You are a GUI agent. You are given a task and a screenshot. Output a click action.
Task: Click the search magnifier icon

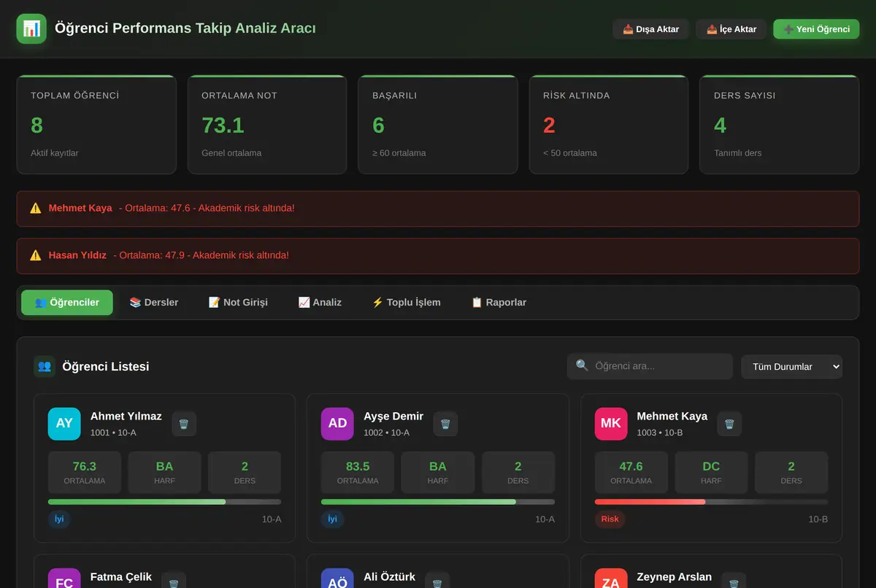point(582,365)
